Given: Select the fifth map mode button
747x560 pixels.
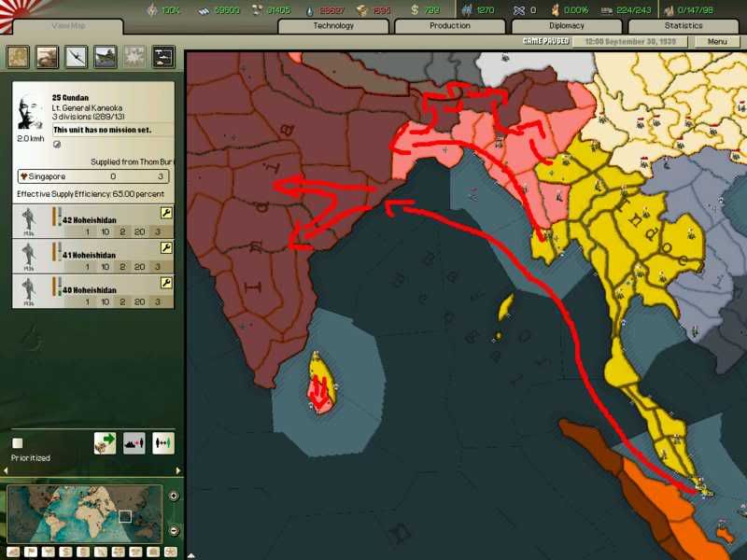Looking at the screenshot, I should (83, 552).
